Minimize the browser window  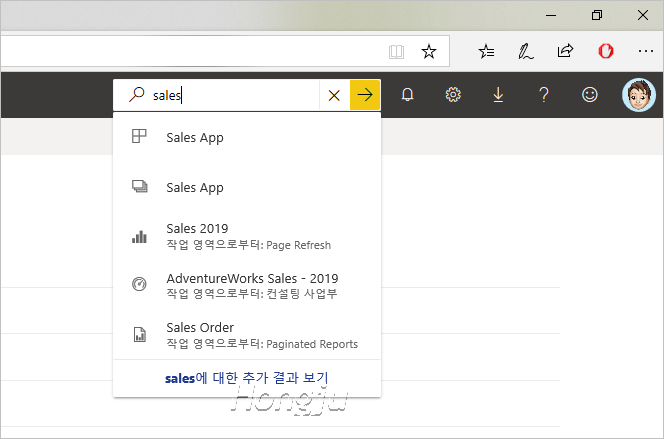[551, 16]
